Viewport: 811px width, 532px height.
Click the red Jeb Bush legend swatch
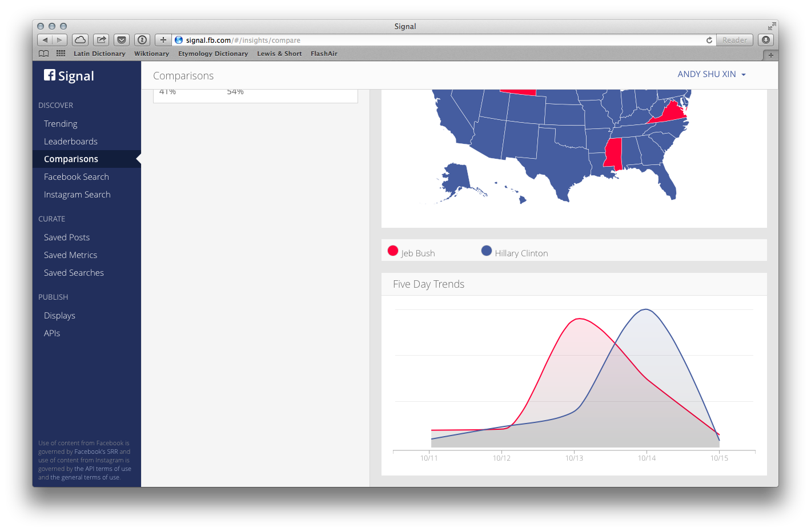point(393,251)
